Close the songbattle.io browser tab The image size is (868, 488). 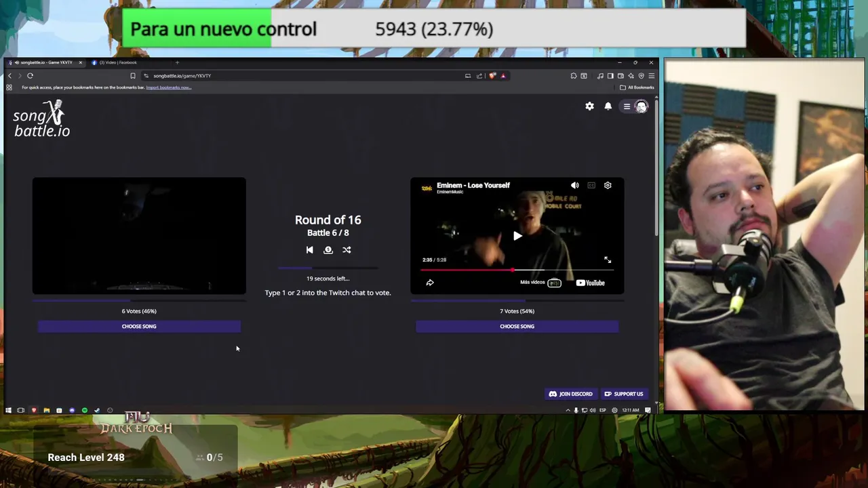[x=80, y=62]
